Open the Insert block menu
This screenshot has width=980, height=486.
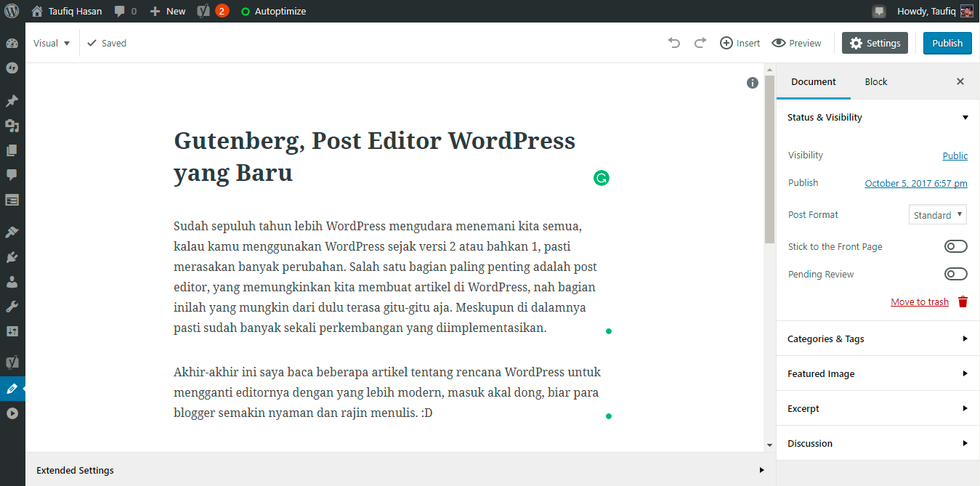pyautogui.click(x=740, y=43)
